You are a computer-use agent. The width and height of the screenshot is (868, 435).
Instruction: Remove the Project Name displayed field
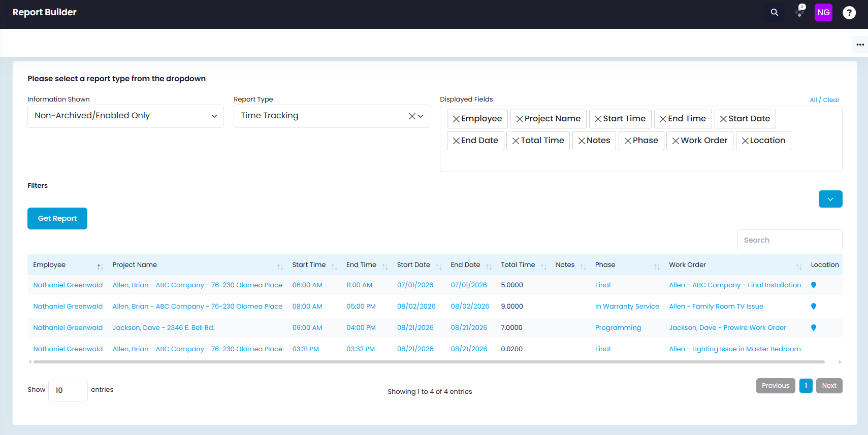(x=520, y=119)
